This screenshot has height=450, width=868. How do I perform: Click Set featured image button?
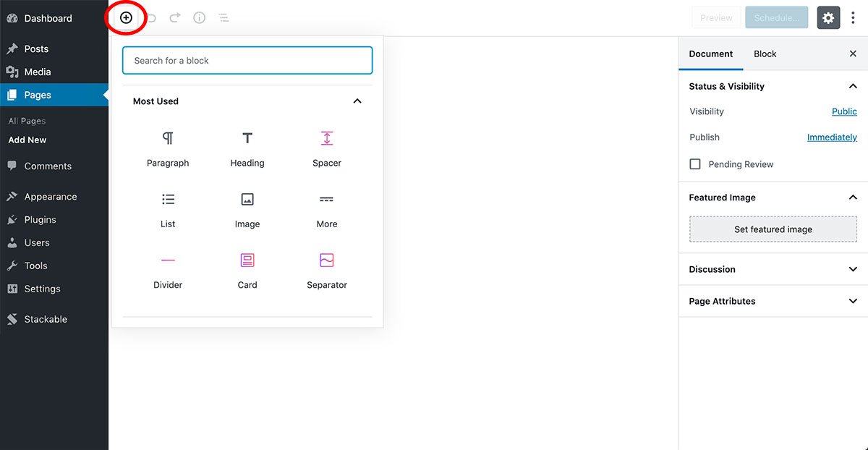pos(773,229)
